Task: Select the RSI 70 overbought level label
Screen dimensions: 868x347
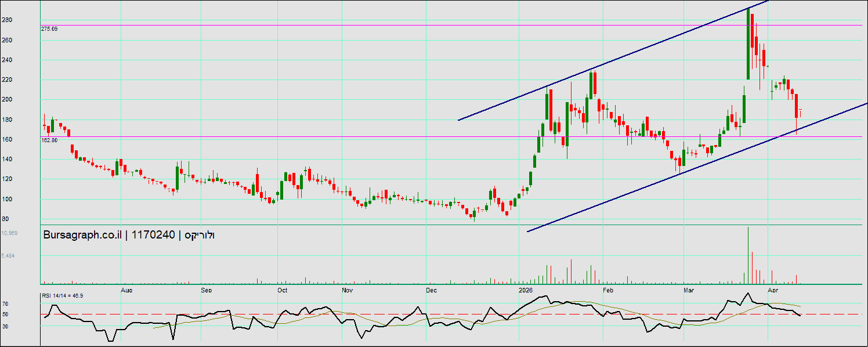Action: click(5, 303)
